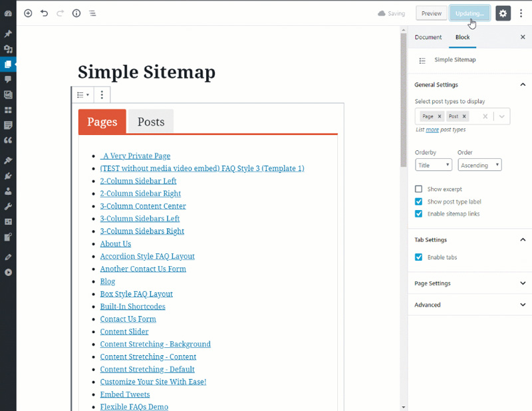Open the Orderby dropdown showing Title

click(x=434, y=164)
